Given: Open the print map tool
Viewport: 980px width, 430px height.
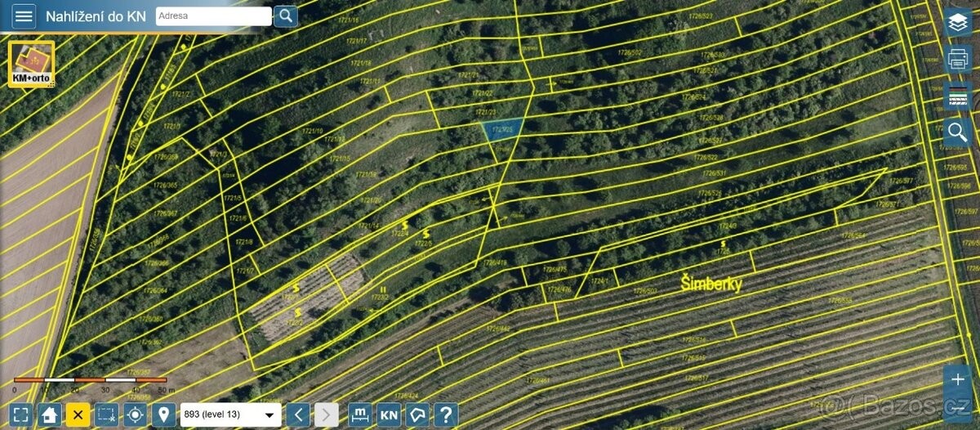Looking at the screenshot, I should pos(957,59).
